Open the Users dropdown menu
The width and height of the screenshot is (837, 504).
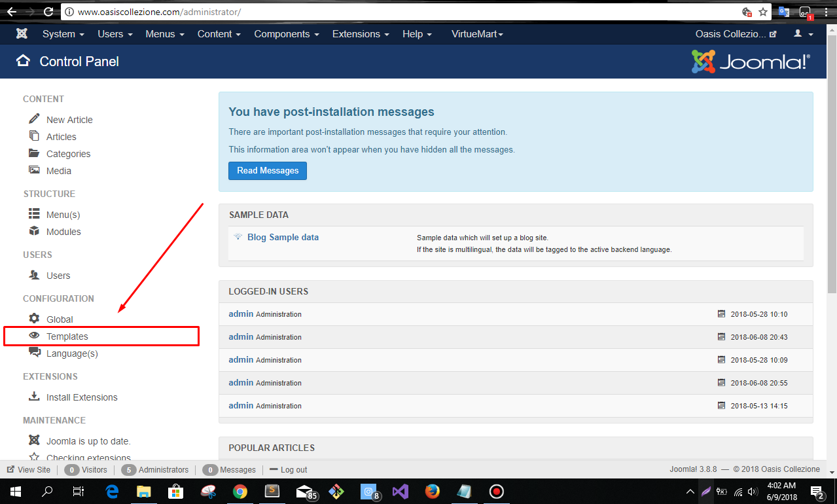115,34
